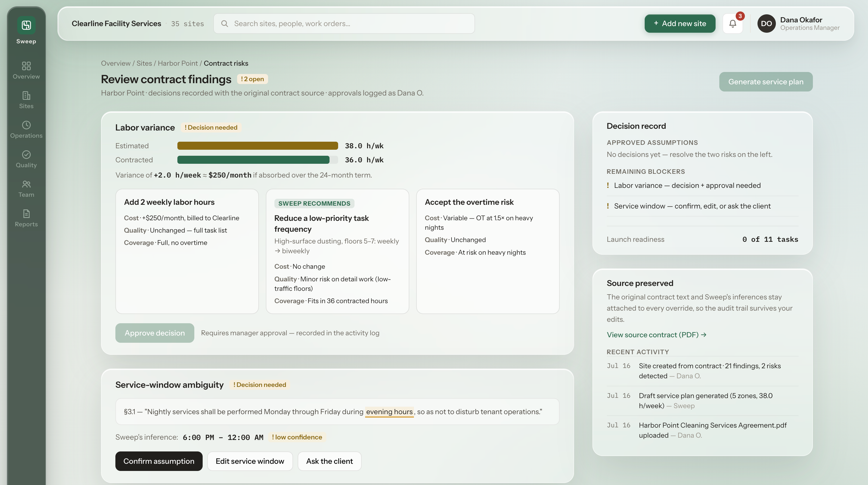Open View source contract (PDF) link
Screen dimensions: 868x485
656,334
